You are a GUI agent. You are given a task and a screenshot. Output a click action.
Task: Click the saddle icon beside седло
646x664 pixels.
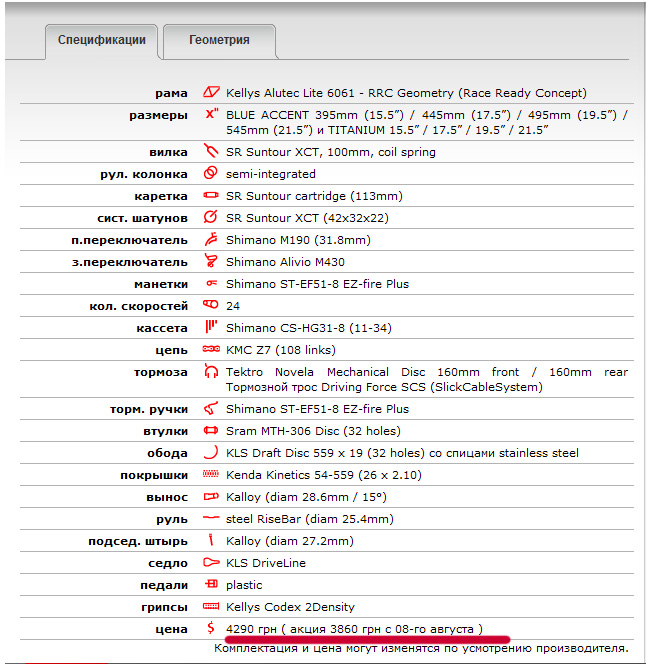210,563
